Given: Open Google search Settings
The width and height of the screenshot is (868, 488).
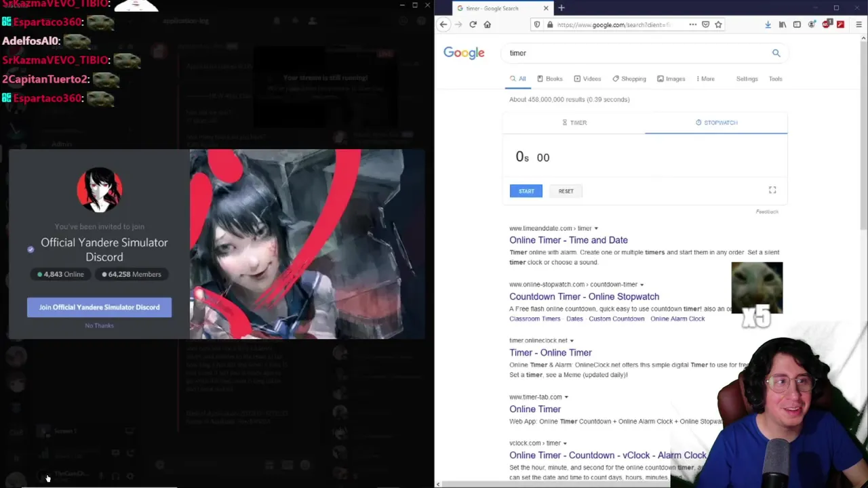Looking at the screenshot, I should click(x=747, y=79).
